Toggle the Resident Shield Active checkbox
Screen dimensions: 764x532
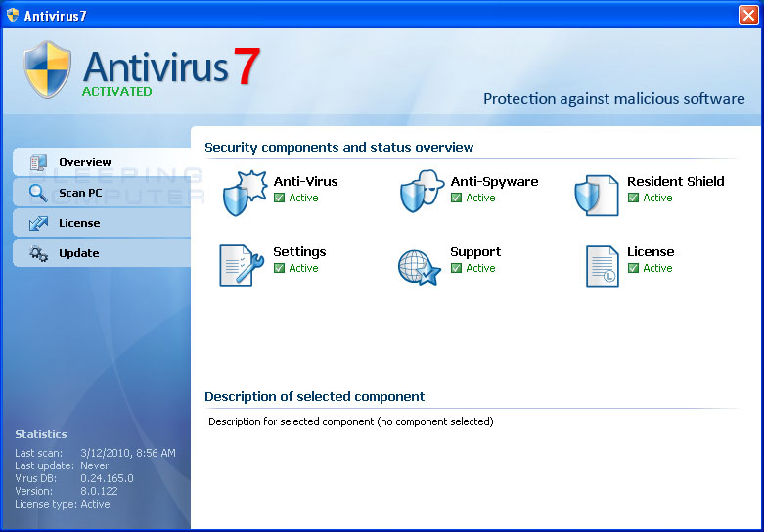[x=633, y=198]
